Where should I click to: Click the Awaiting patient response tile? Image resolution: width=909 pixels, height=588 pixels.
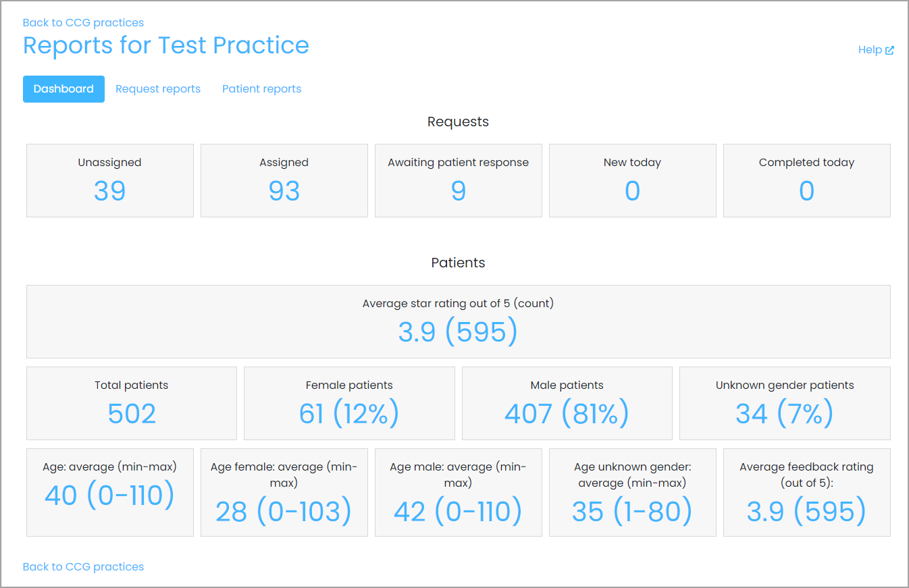[459, 180]
